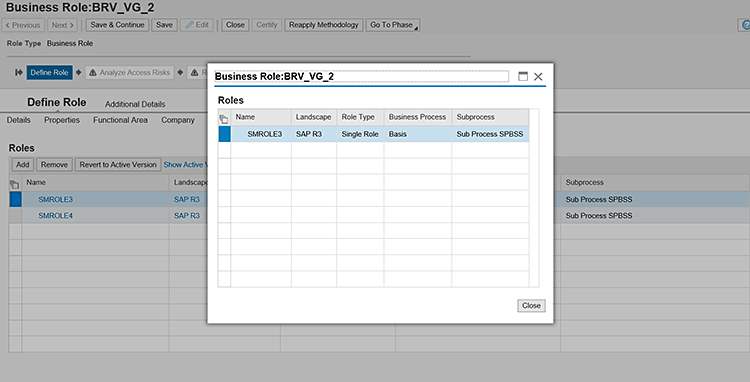This screenshot has height=382, width=750.
Task: Select SMROLE3 row selector in dialog
Action: (x=224, y=134)
